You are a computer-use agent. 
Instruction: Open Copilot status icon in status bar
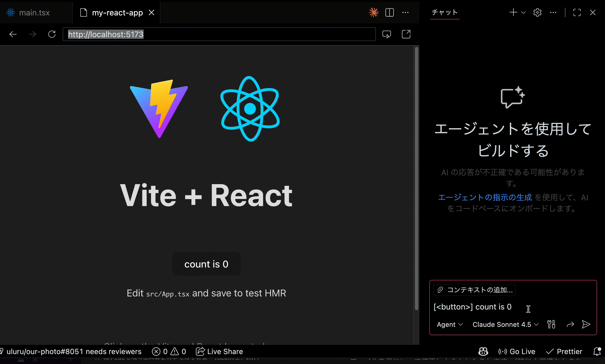483,352
